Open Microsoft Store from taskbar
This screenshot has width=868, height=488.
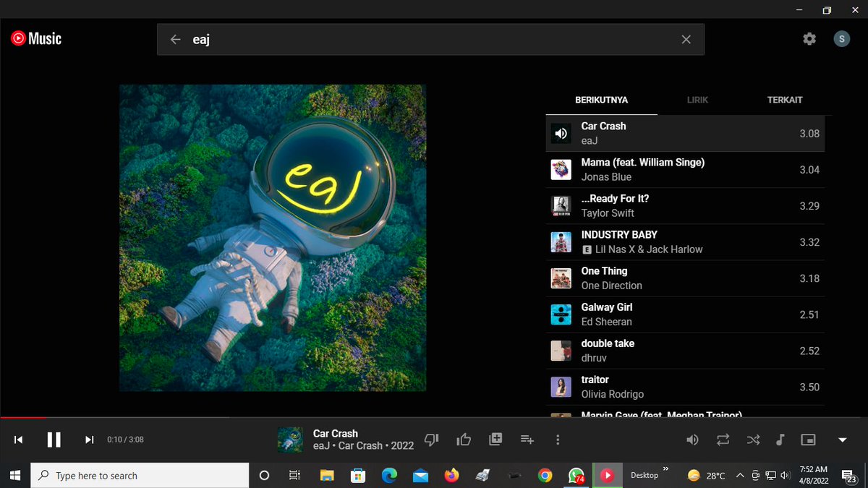coord(358,475)
